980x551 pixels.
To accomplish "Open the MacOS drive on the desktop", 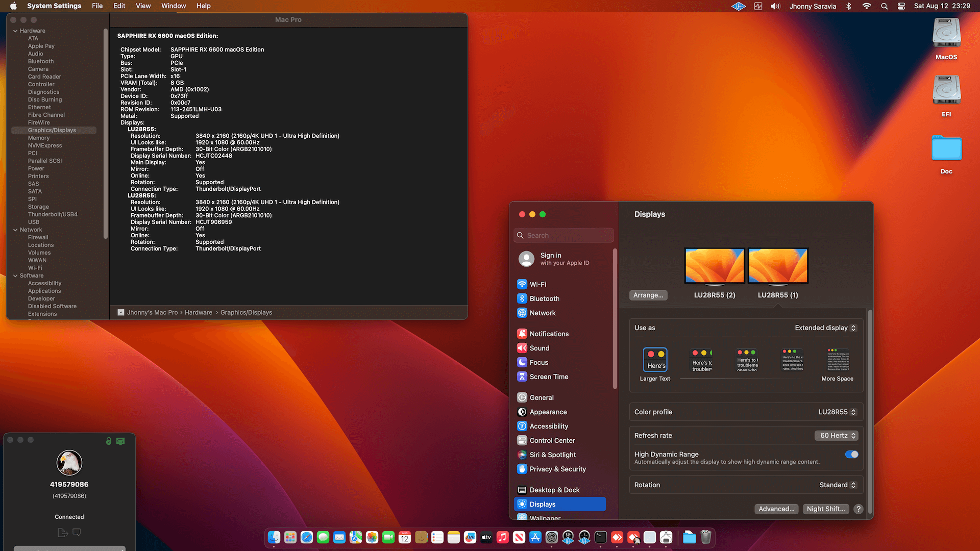I will 946,39.
